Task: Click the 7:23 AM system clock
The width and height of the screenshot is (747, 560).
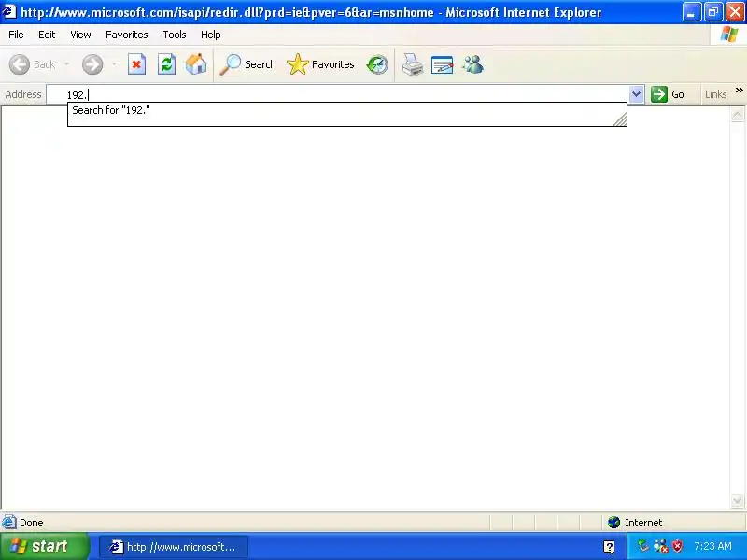Action: point(712,546)
